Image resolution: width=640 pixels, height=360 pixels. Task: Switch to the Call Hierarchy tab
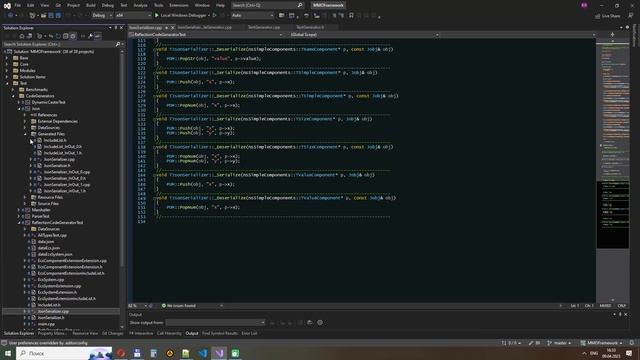[169, 333]
